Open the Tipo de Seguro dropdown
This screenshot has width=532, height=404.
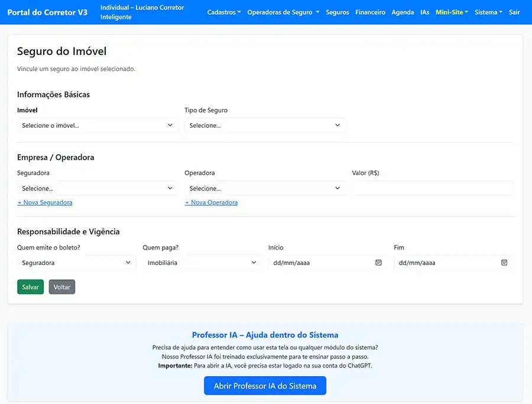[264, 125]
